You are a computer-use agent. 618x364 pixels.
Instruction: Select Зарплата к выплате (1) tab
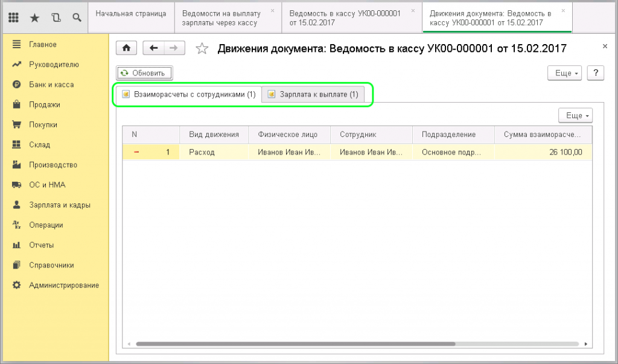tap(313, 95)
